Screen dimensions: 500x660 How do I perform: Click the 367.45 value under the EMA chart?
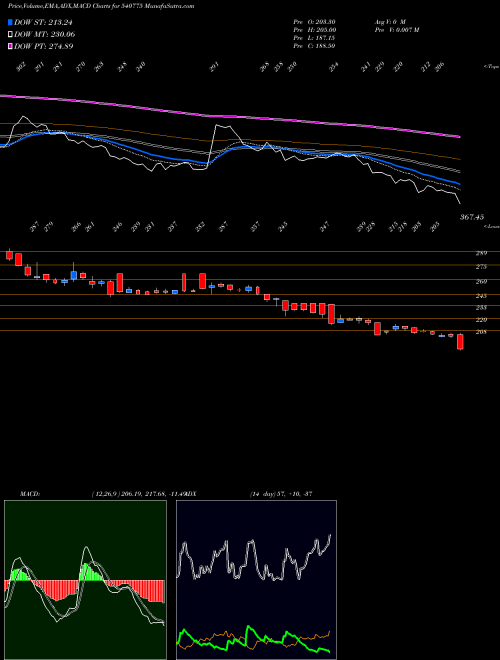click(x=472, y=217)
